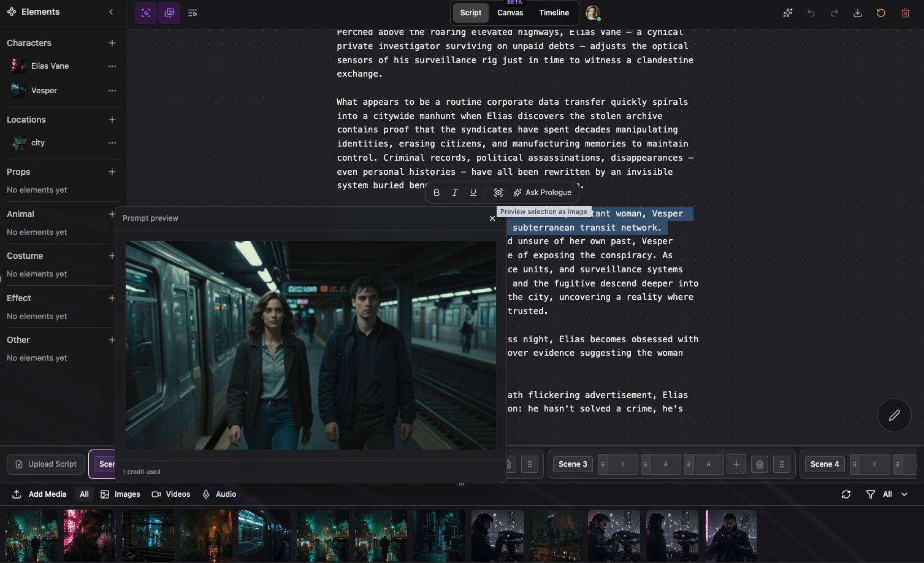Redo the last action

click(x=834, y=13)
